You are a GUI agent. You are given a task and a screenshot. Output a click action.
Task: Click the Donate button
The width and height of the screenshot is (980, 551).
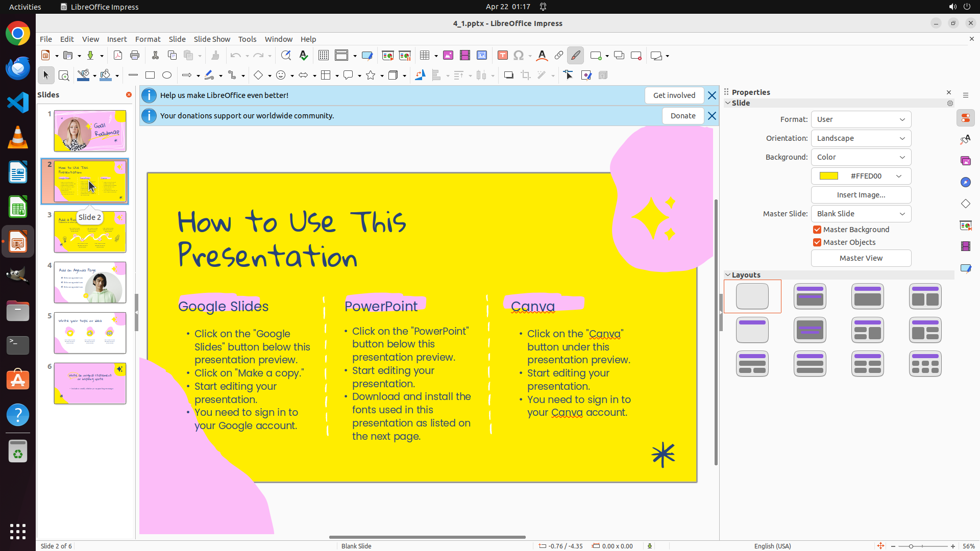682,116
